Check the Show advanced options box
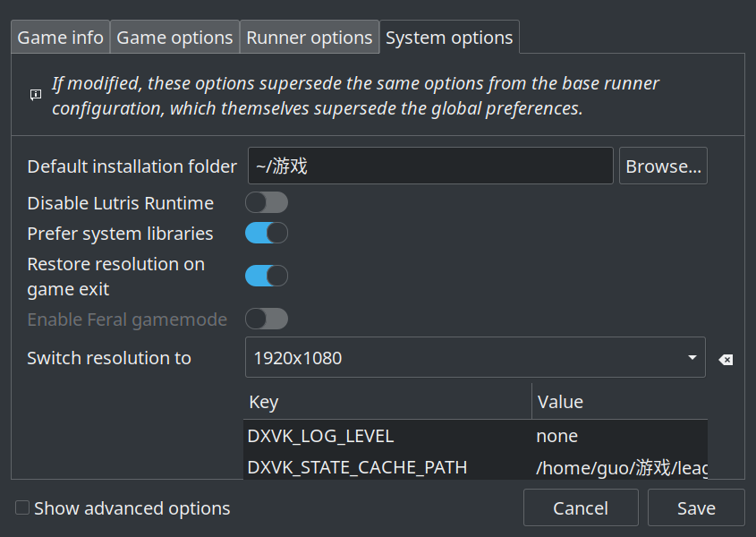The height and width of the screenshot is (537, 756). point(21,507)
